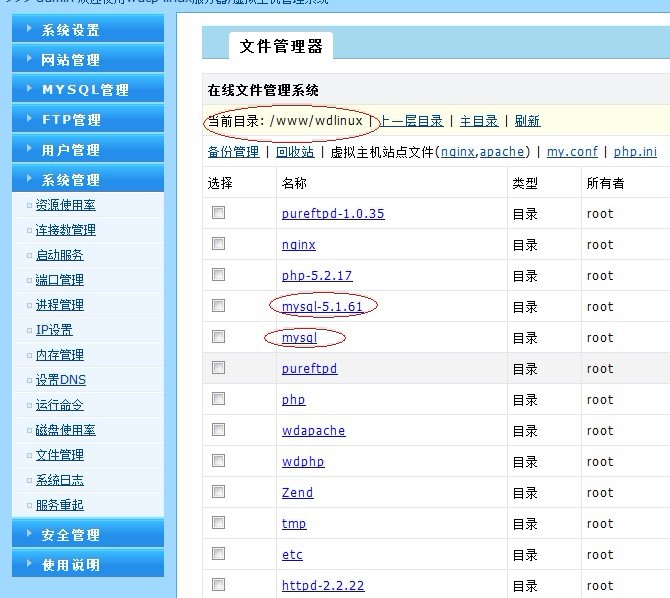The height and width of the screenshot is (598, 670).
Task: Check the pureftpd row checkbox
Action: tap(218, 368)
